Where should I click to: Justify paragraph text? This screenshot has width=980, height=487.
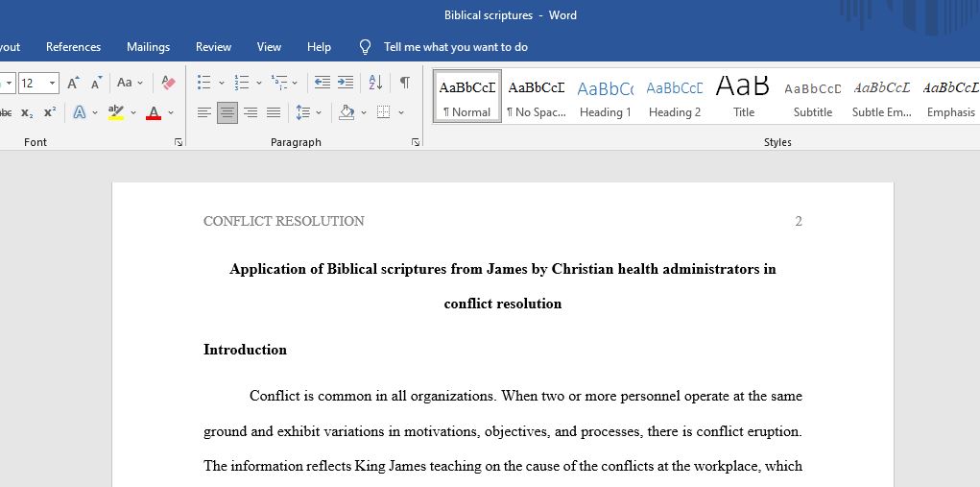[x=274, y=112]
